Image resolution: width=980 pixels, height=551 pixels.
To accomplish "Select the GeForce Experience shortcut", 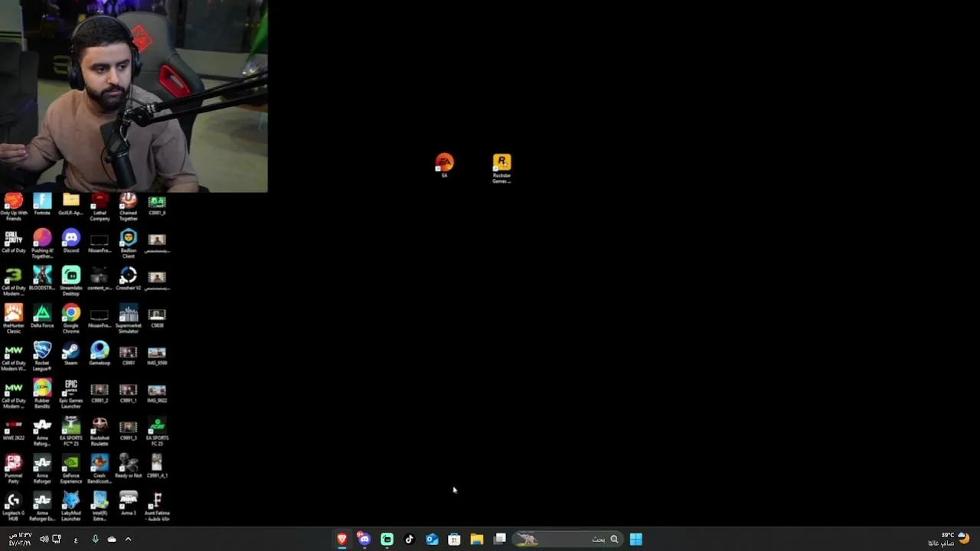I will [x=71, y=470].
